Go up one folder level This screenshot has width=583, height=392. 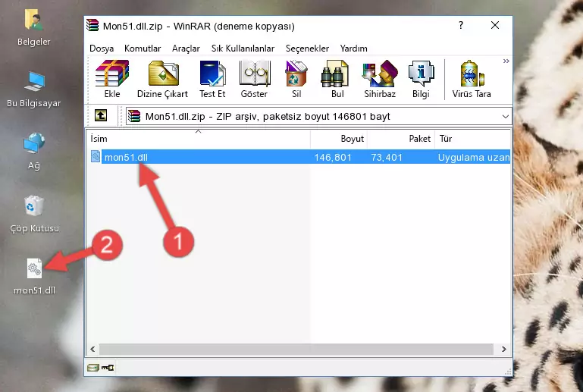pyautogui.click(x=101, y=116)
